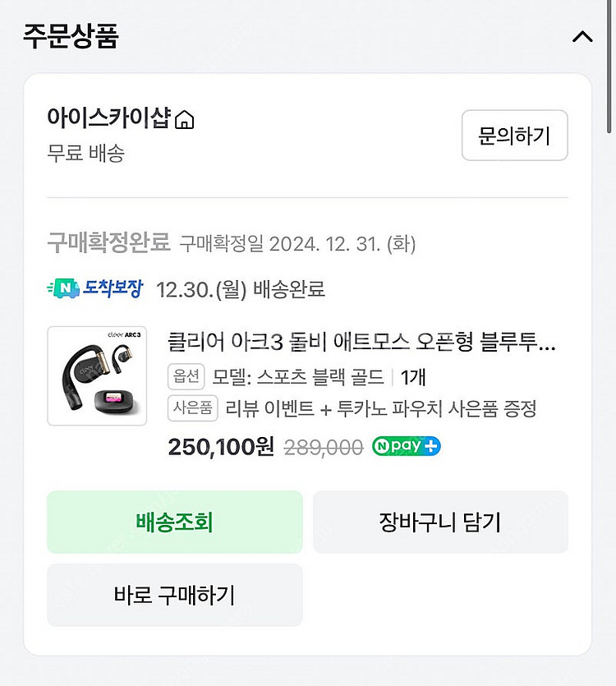Open the Cleer ARC3 product thumbnail
Screen dimensions: 616x686
point(97,375)
